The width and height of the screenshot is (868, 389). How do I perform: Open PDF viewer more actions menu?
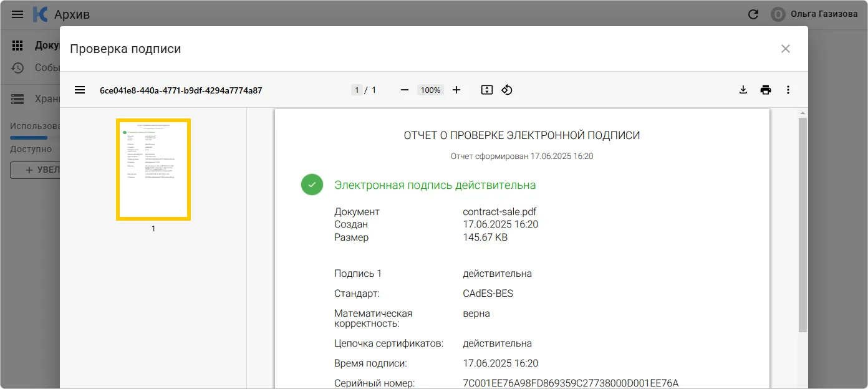pos(788,90)
